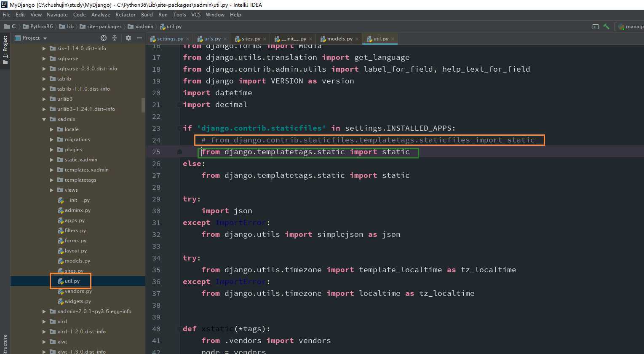Viewport: 644px width, 354px height.
Task: Click the Project panel vertical scrollbar
Action: pyautogui.click(x=143, y=105)
